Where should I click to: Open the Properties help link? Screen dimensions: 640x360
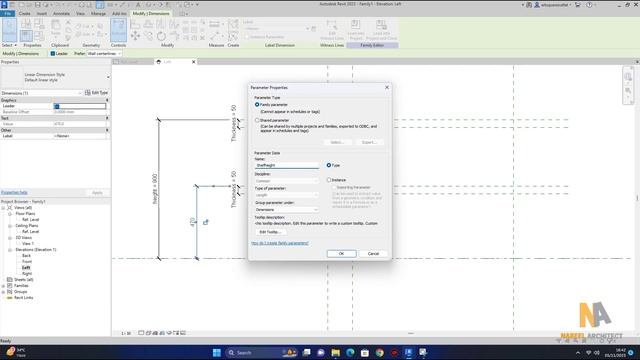14,192
